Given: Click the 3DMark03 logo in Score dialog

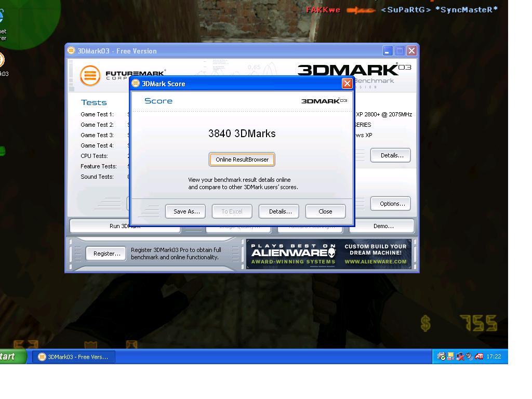Looking at the screenshot, I should 324,101.
